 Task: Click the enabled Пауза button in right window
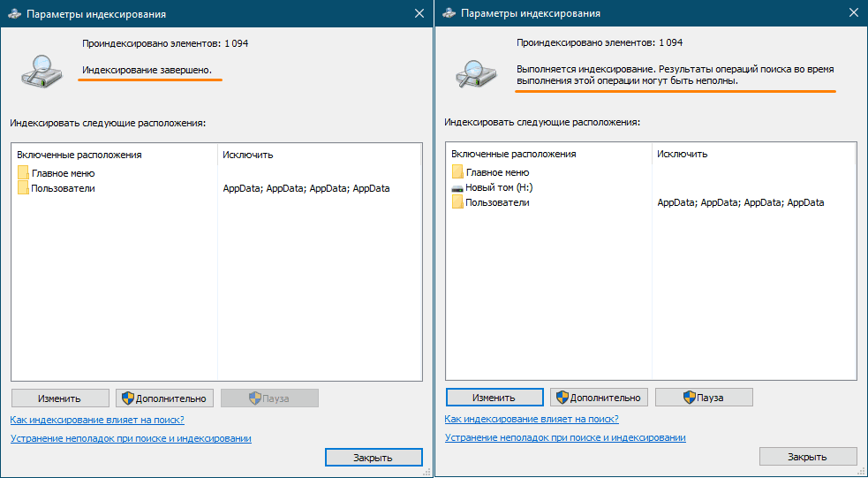point(704,397)
